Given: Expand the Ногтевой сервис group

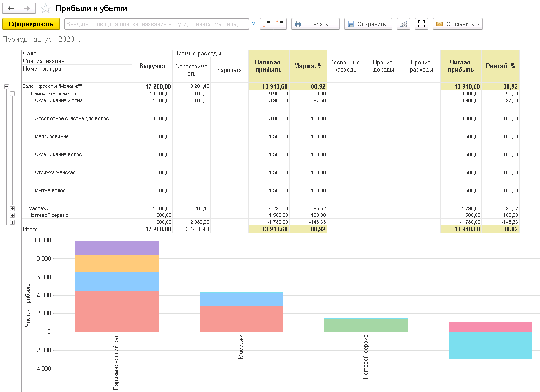Looking at the screenshot, I should 12,215.
